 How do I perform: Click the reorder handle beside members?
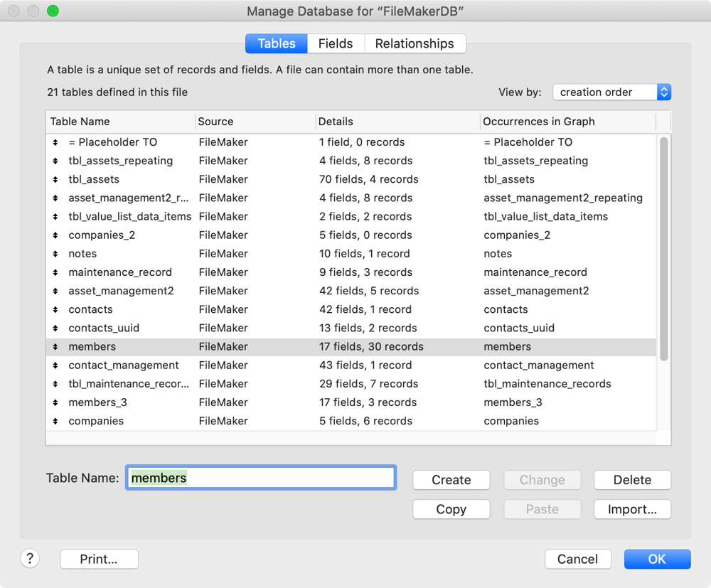[x=55, y=346]
